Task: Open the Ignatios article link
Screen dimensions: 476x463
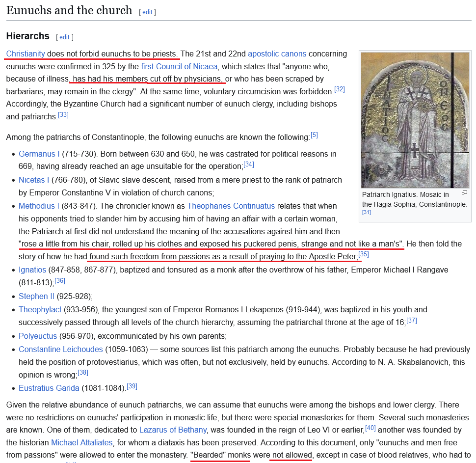Action: (32, 270)
